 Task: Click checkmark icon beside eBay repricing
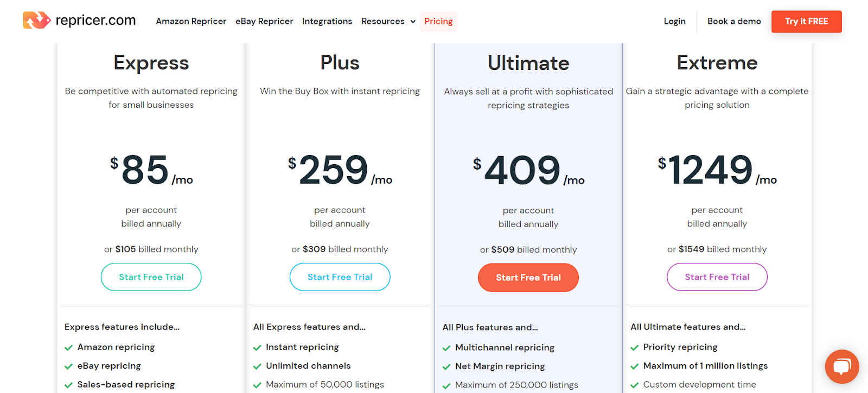pos(69,366)
